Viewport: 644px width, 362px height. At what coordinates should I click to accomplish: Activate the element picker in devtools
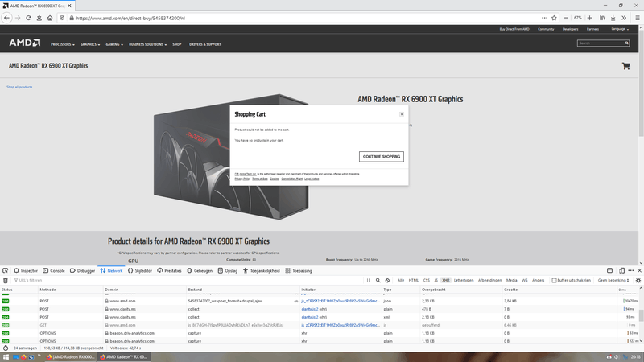6,270
